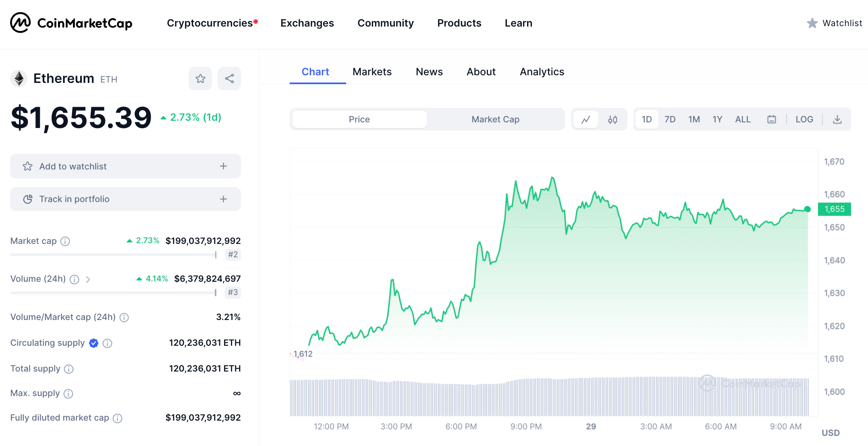Viewport: 868px width, 446px height.
Task: Switch to the News tab
Action: [x=429, y=72]
